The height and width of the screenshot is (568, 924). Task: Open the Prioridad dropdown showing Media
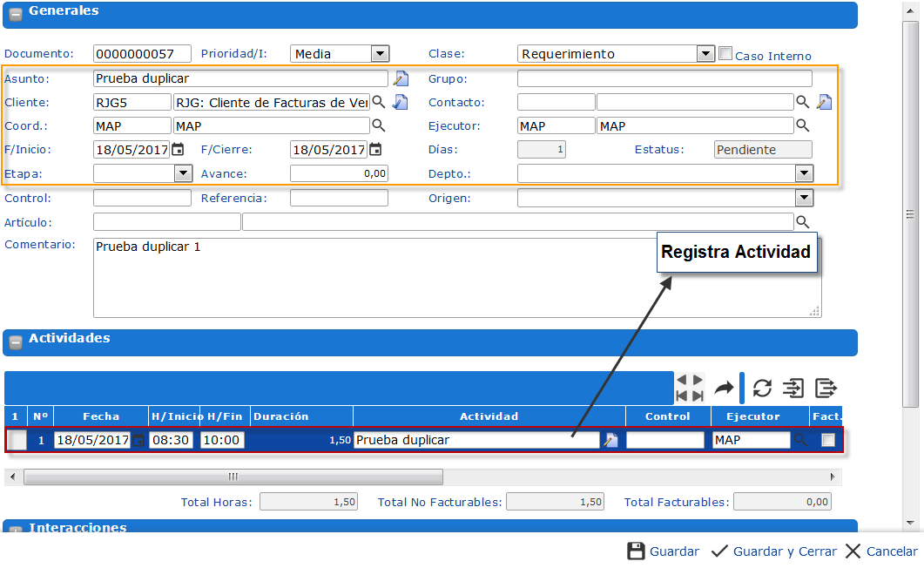[381, 53]
